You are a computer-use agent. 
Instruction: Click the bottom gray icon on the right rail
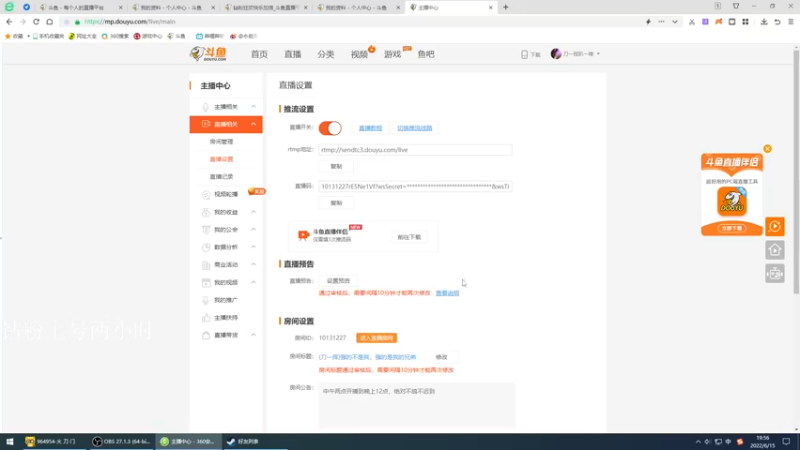(774, 274)
